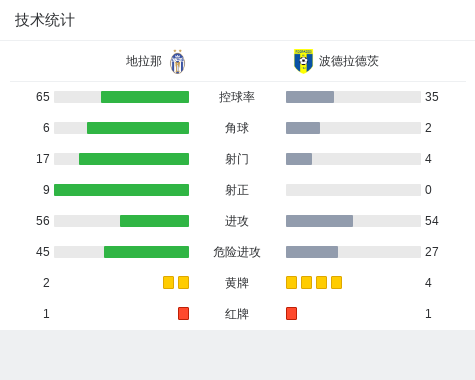Click 地拉那's red card icon
The width and height of the screenshot is (475, 380).
[183, 314]
